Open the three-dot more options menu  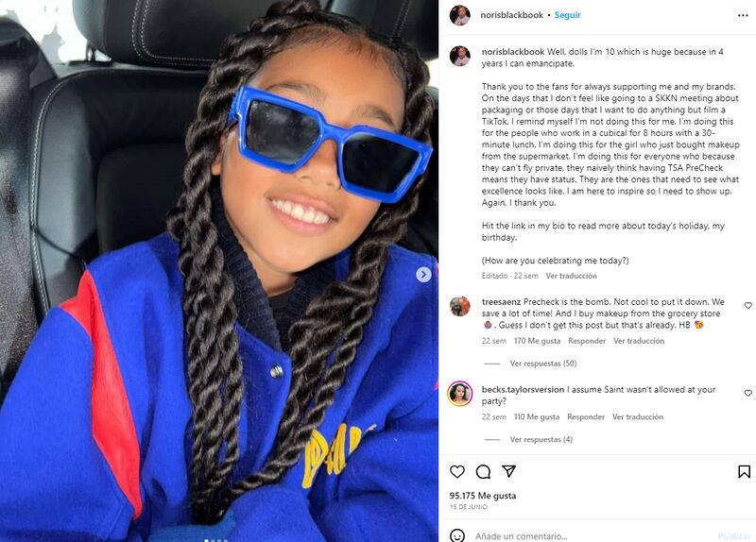coord(743,15)
